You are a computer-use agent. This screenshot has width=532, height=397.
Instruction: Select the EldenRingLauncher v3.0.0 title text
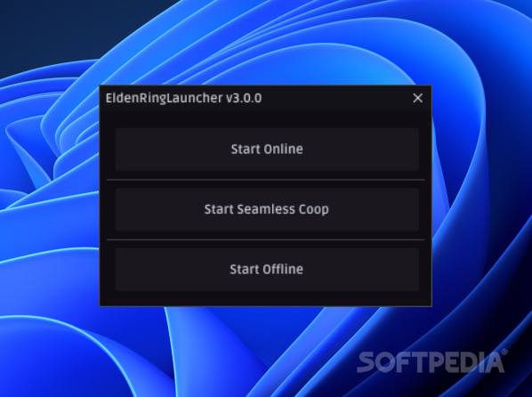[x=183, y=98]
